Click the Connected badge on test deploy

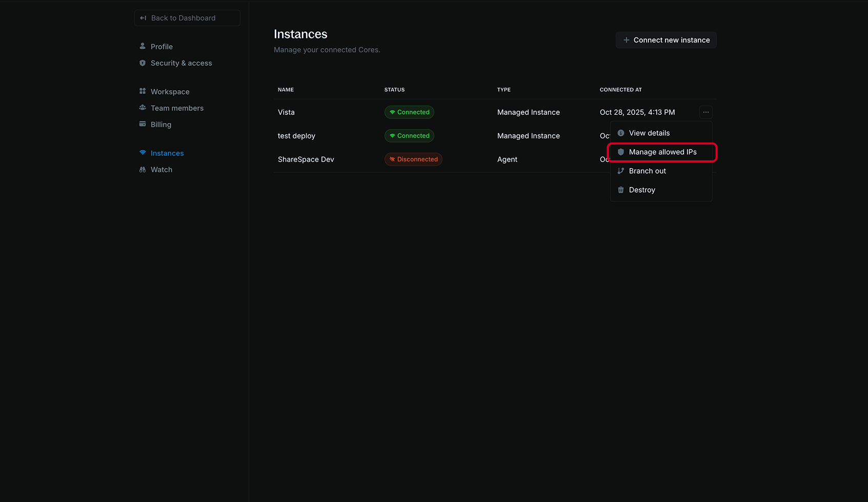click(409, 136)
